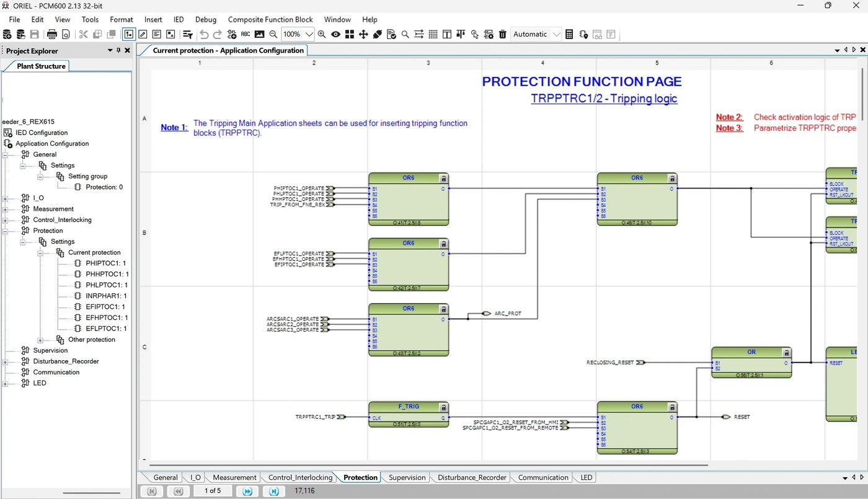Click the open project database icon
The image size is (868, 499).
coord(20,34)
